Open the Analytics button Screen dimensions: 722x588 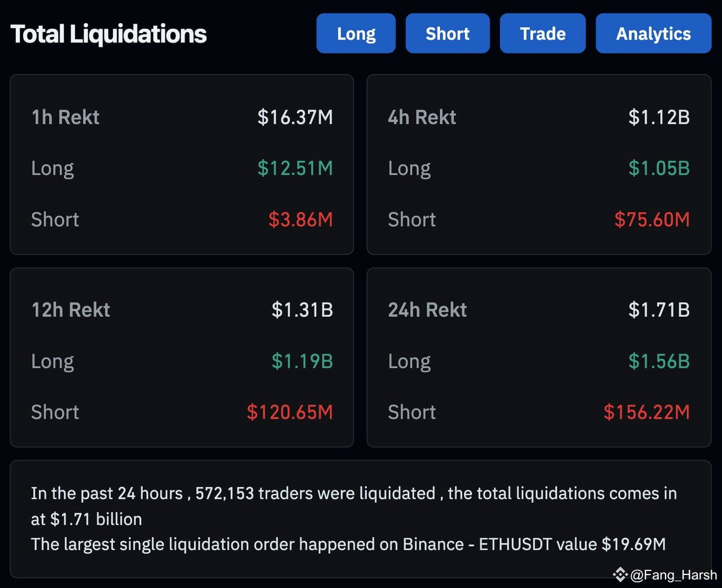(653, 34)
